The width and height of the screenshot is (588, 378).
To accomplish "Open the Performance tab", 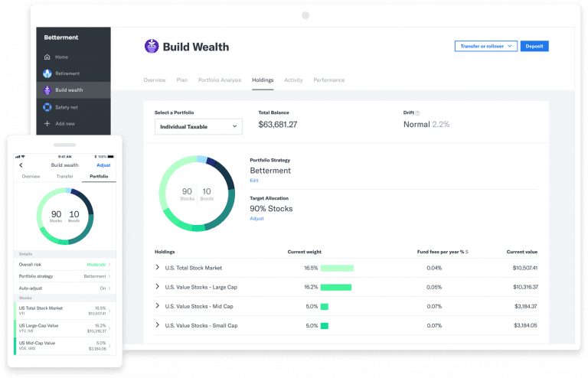I will click(x=329, y=80).
